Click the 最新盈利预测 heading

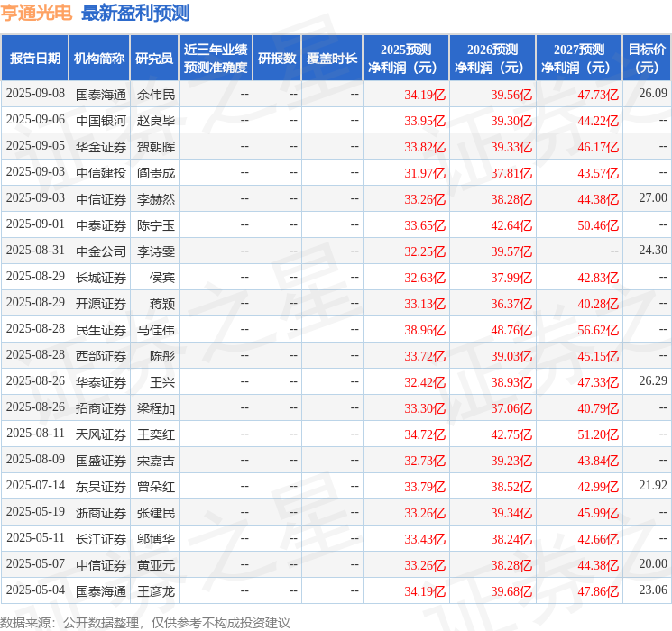coord(135,13)
